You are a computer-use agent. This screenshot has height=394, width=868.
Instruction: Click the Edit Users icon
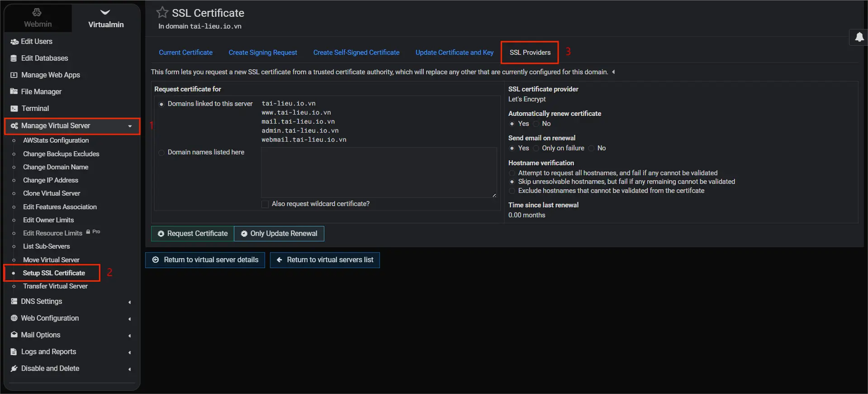pos(14,42)
